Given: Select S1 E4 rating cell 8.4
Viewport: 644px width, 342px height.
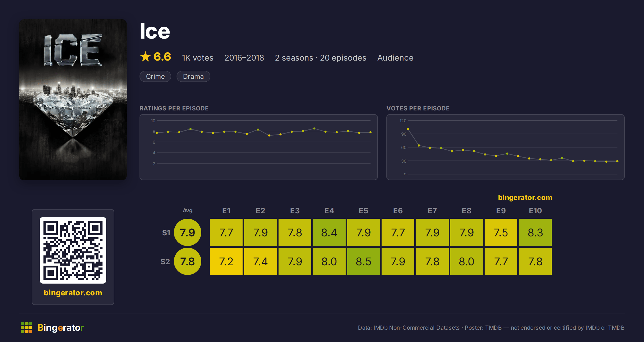Looking at the screenshot, I should (x=329, y=232).
